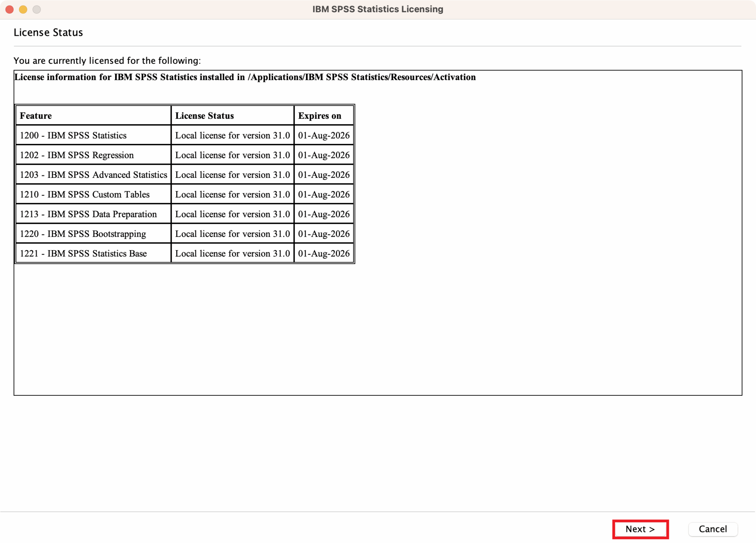Select the 1203 - IBM SPSS Advanced Statistics row

(x=92, y=175)
